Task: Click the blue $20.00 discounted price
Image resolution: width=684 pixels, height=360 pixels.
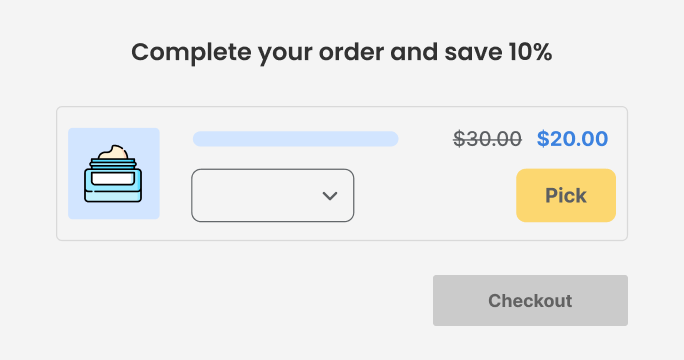Action: pos(572,139)
